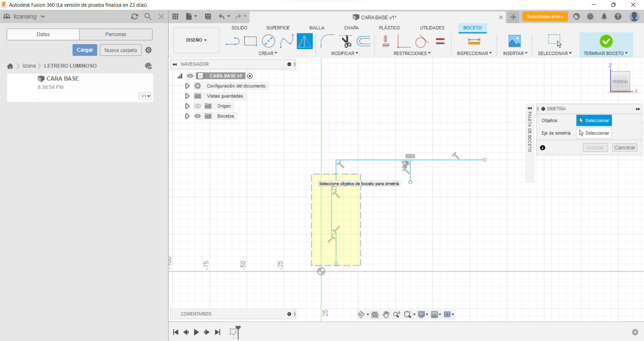644x341 pixels.
Task: Toggle the data panel grid icon
Action: point(175,16)
